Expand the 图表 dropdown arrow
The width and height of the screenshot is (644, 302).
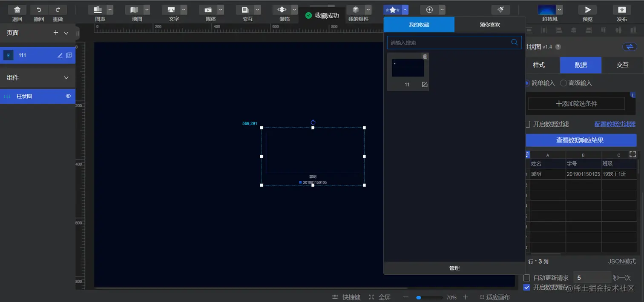(110, 10)
